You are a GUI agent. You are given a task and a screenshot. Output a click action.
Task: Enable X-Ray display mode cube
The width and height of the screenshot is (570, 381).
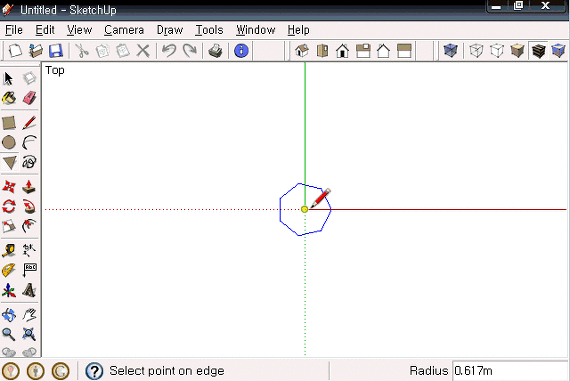point(450,51)
